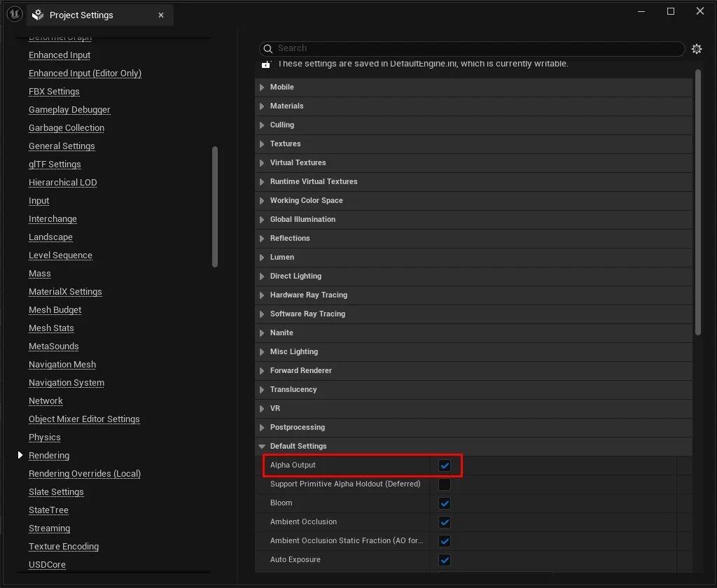Open Physics settings category
Image resolution: width=717 pixels, height=588 pixels.
(44, 437)
